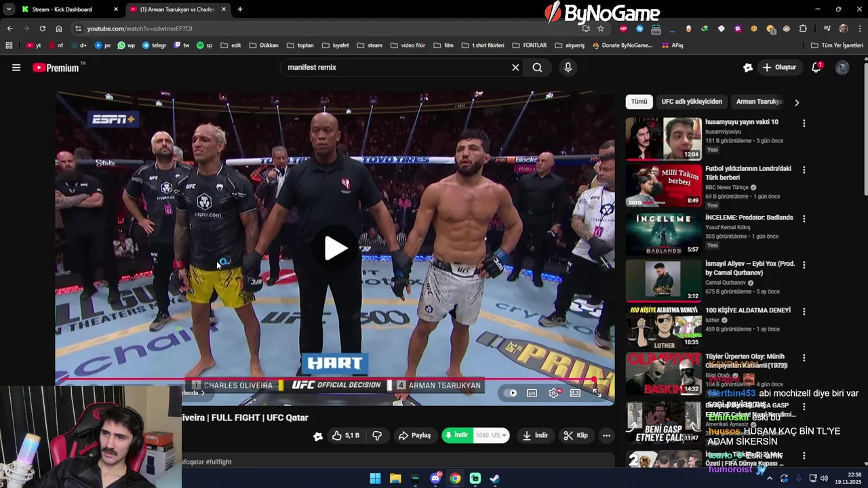Toggle subtitles in the video player
The width and height of the screenshot is (868, 488).
532,393
